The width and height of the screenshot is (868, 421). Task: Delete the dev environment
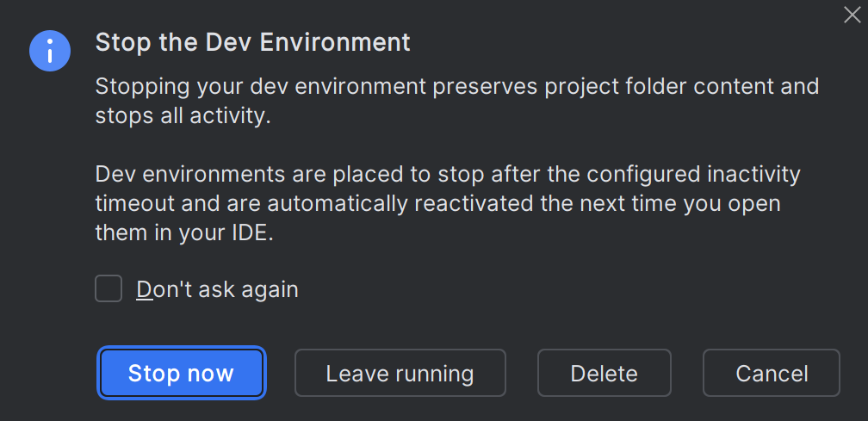[x=604, y=373]
